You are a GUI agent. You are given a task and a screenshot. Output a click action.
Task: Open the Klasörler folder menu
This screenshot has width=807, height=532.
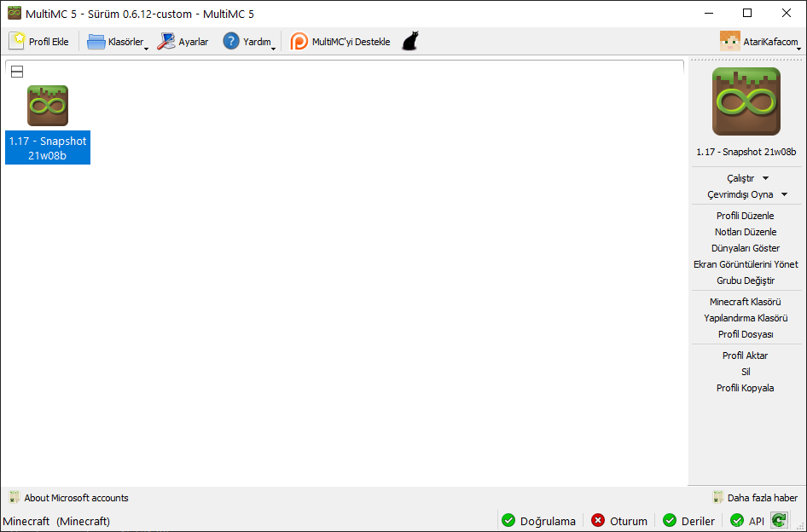tap(117, 42)
